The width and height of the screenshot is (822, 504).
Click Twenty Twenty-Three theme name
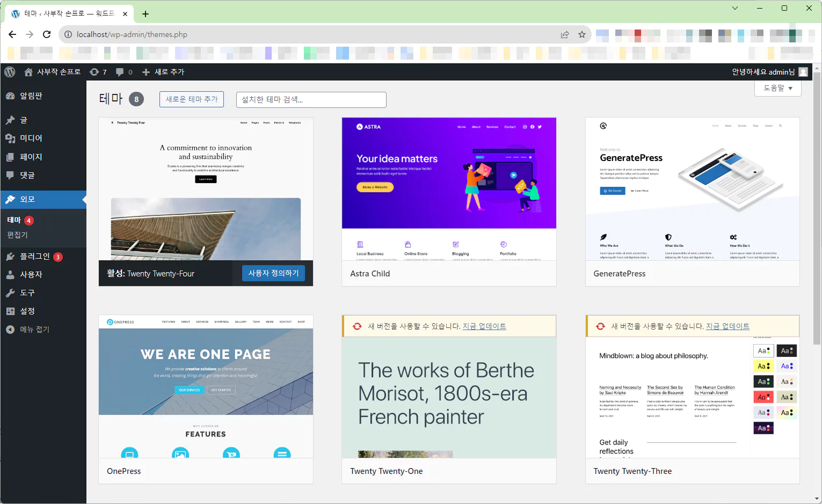tap(632, 471)
